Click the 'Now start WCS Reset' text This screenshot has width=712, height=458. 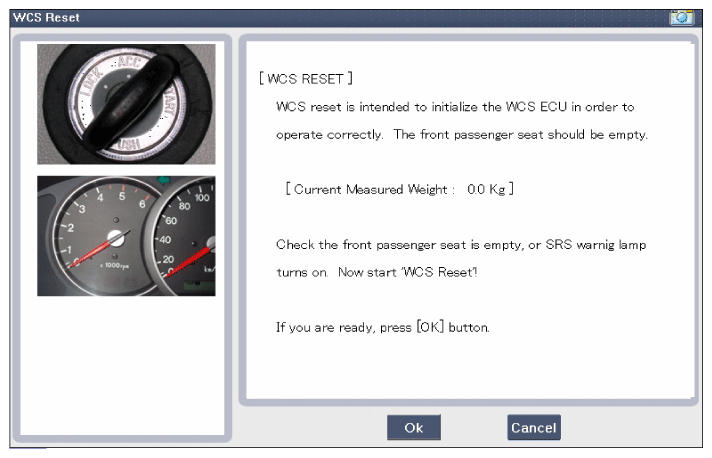pos(407,272)
